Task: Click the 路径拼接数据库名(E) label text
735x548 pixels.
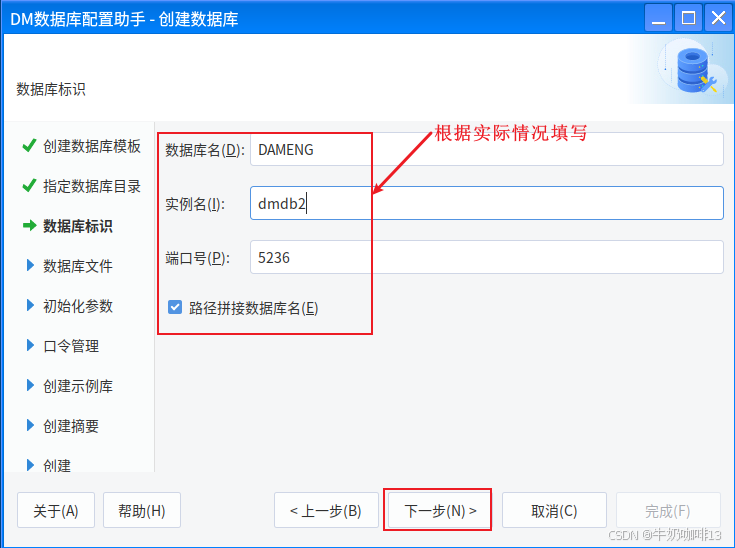Action: 254,308
